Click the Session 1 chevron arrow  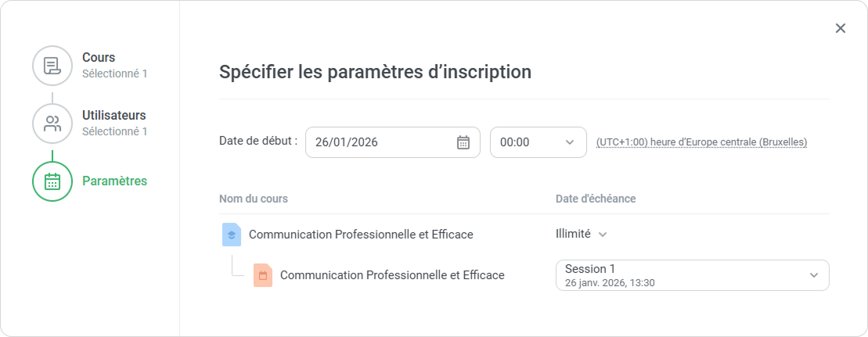[814, 275]
